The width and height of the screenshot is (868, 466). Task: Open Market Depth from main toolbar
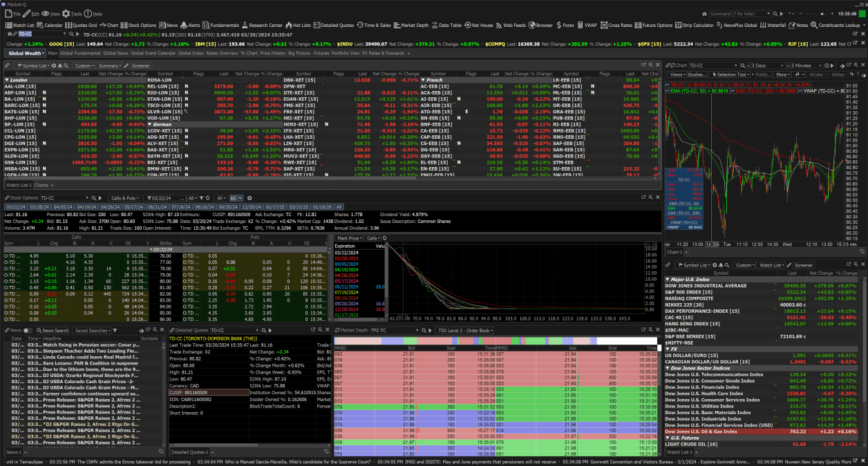coord(411,25)
